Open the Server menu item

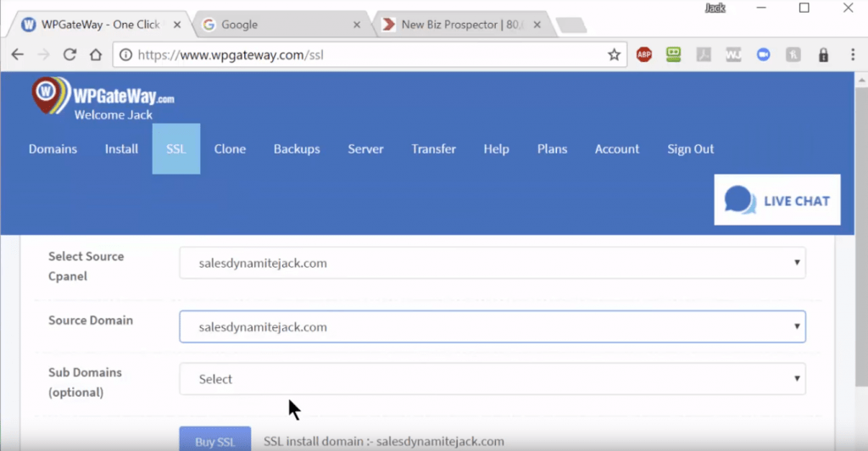tap(365, 149)
